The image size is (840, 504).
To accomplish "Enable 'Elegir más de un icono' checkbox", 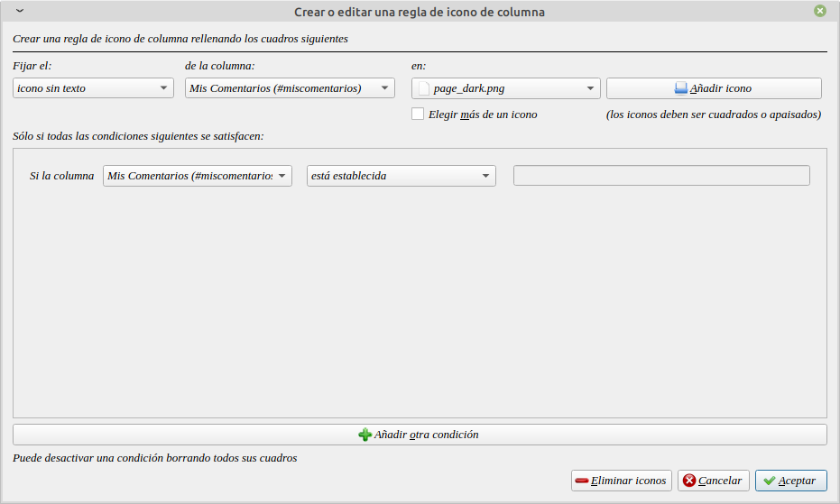I will [x=418, y=115].
